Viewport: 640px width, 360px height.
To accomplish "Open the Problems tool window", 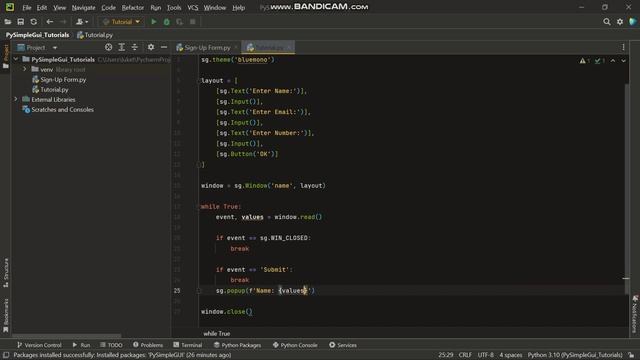I will click(148, 345).
